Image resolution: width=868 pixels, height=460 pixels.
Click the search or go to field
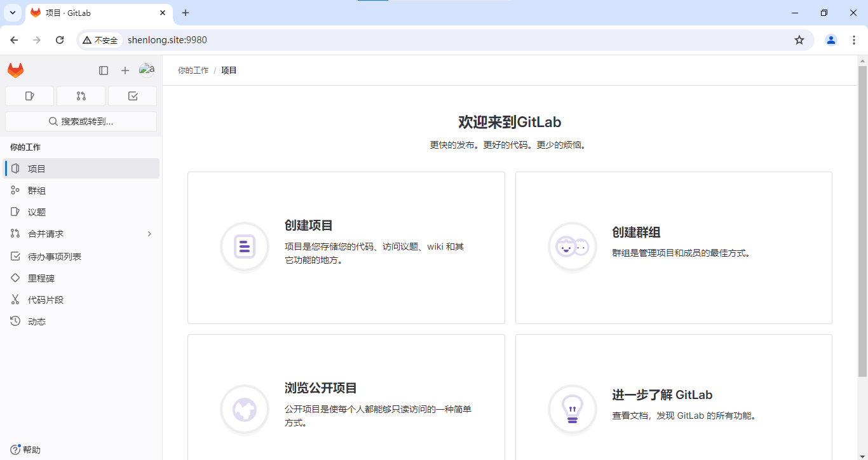pos(81,121)
